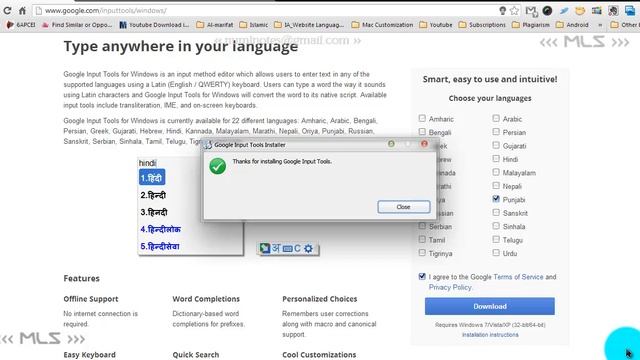The image size is (640, 360).
Task: Open the Youtube Download bookmark
Action: pyautogui.click(x=154, y=25)
